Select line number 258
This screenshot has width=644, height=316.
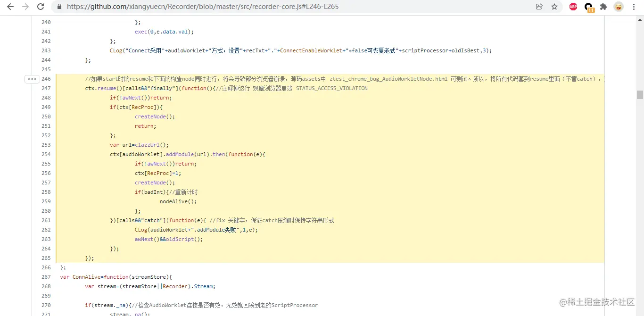(x=46, y=192)
